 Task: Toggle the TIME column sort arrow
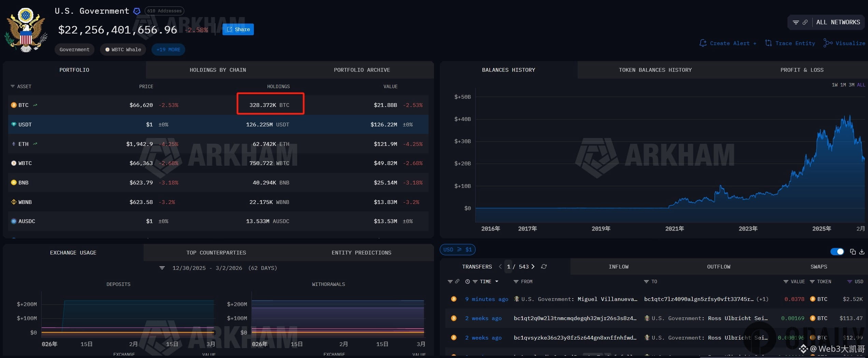point(497,282)
